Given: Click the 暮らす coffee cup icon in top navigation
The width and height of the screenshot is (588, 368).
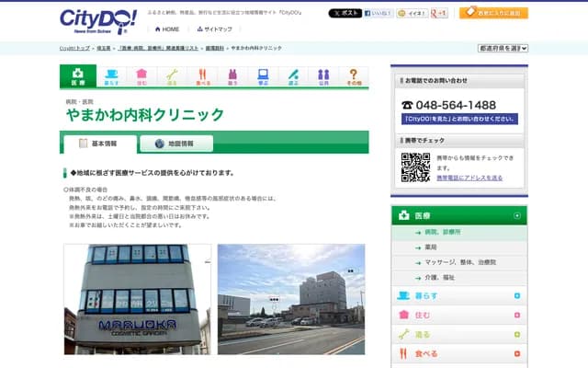Looking at the screenshot, I should (111, 76).
